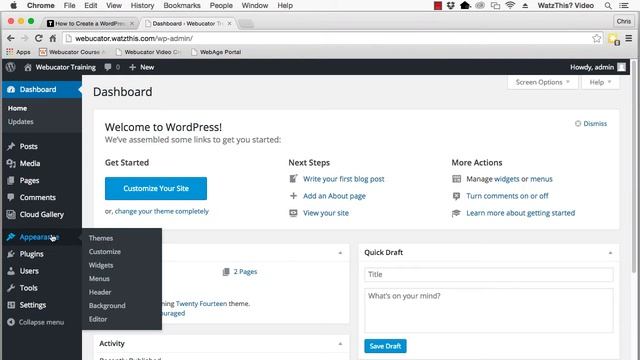Reload the page with the refresh icon
Image resolution: width=640 pixels, height=360 pixels.
point(38,38)
